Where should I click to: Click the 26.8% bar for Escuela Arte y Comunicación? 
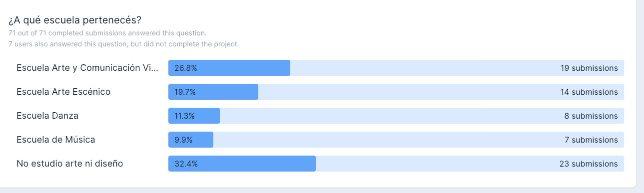[229, 68]
